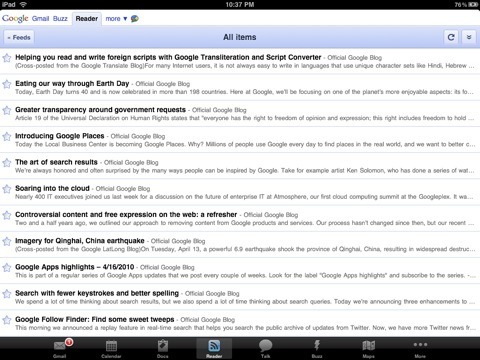480x360 pixels.
Task: Open Maps in the bottom tab bar
Action: click(x=368, y=348)
